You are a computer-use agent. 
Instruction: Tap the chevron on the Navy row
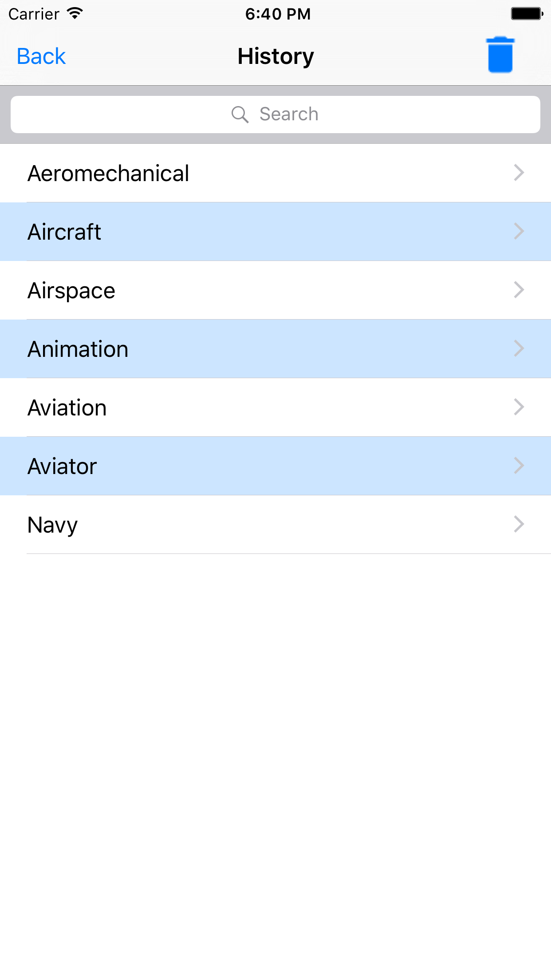(x=519, y=524)
